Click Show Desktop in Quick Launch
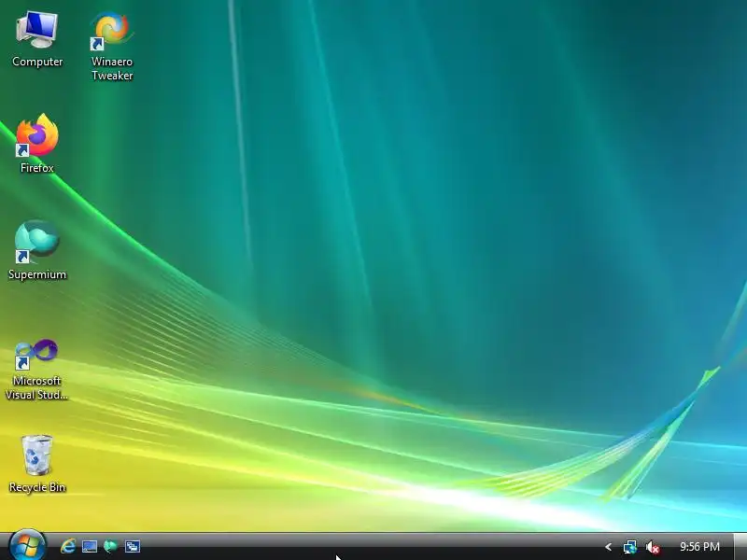Image resolution: width=747 pixels, height=560 pixels. [x=89, y=546]
